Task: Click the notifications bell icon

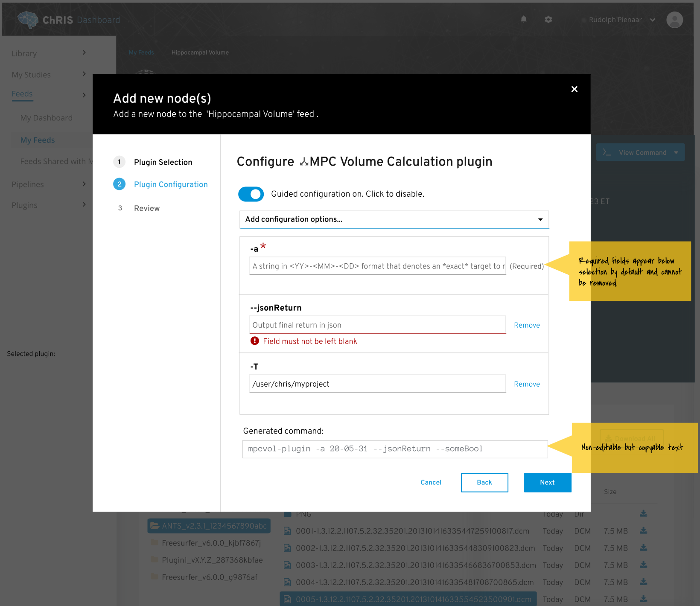Action: (524, 19)
